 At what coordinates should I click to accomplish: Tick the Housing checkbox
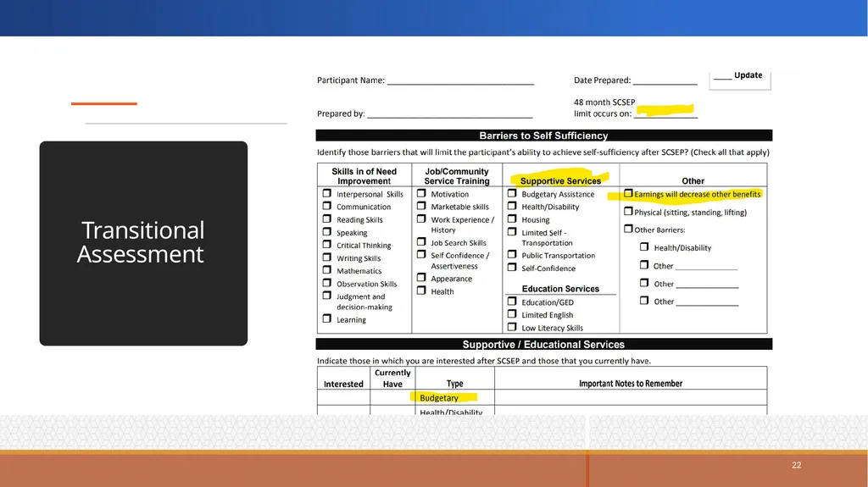point(511,219)
